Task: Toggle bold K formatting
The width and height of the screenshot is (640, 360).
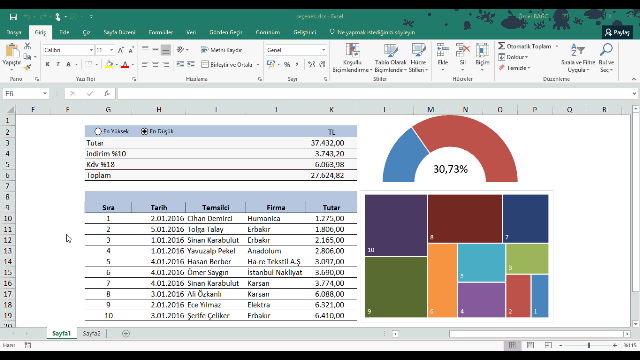Action: (x=48, y=64)
